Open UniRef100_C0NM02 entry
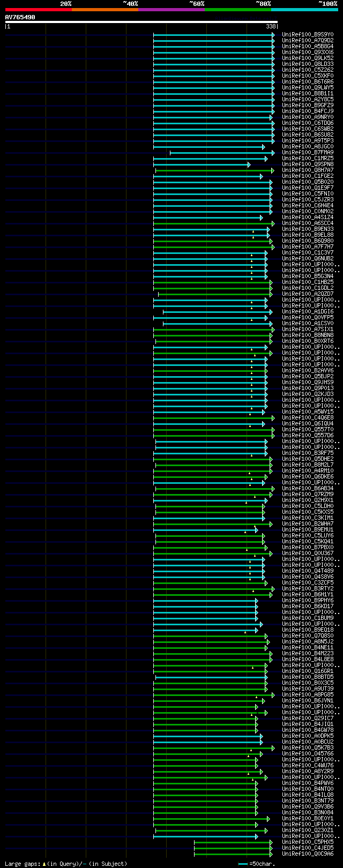 308,212
